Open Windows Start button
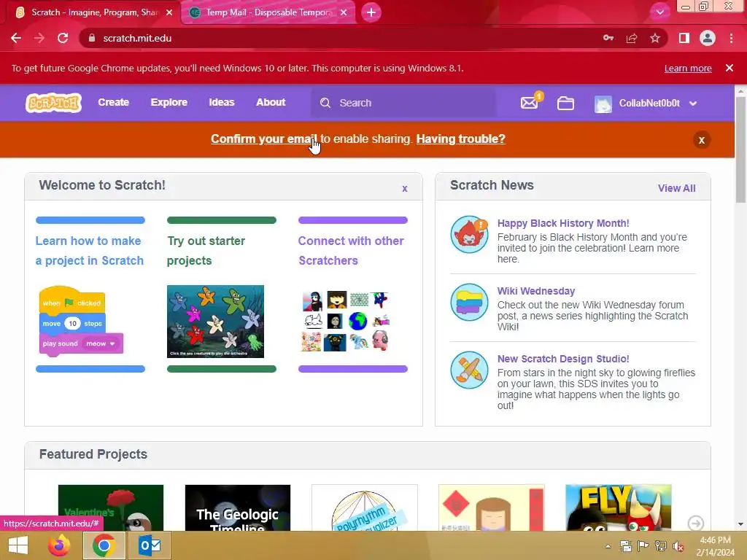The width and height of the screenshot is (747, 560). tap(18, 545)
